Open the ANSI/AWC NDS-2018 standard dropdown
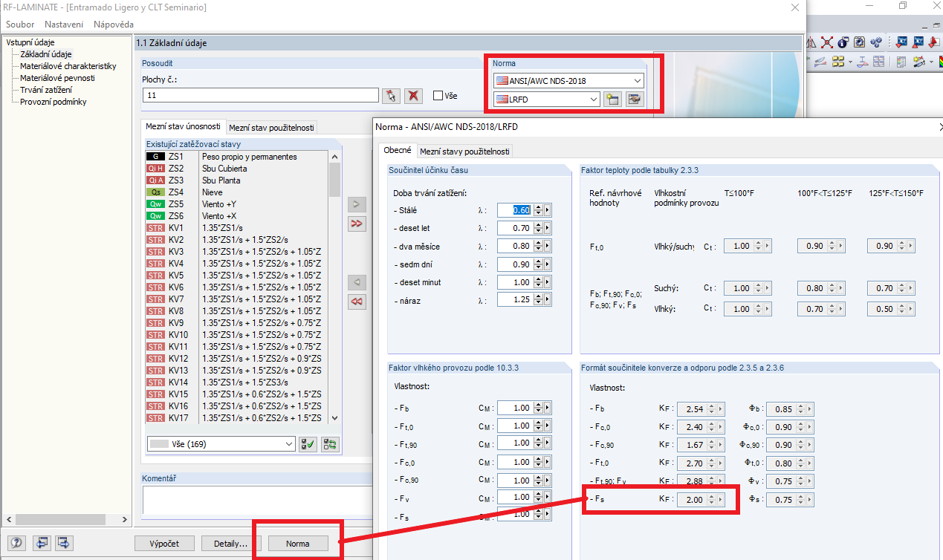The width and height of the screenshot is (943, 560). 638,80
